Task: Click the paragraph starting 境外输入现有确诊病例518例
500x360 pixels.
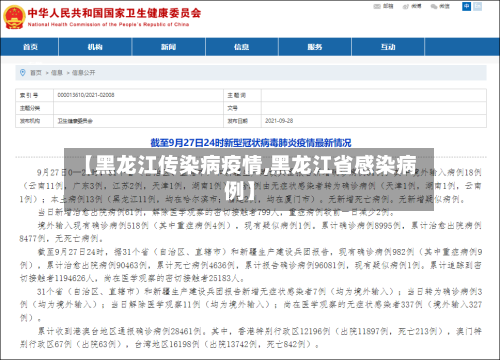Action: coord(251,232)
